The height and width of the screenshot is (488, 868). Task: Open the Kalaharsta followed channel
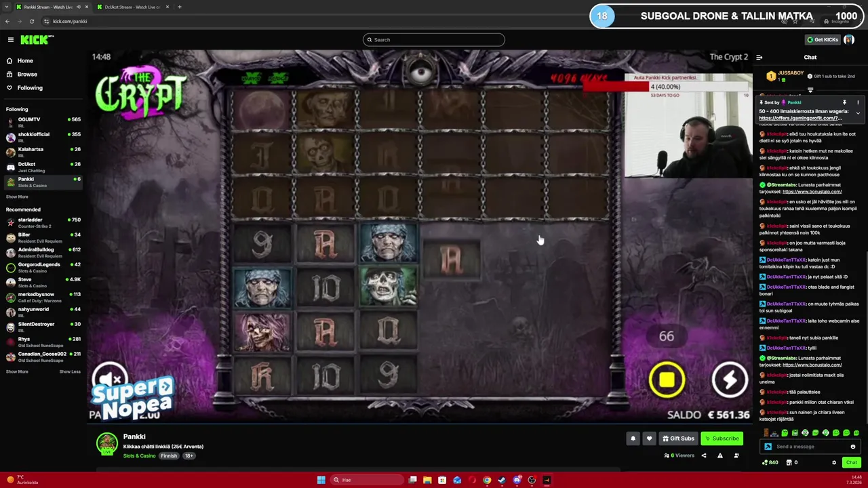(x=43, y=152)
